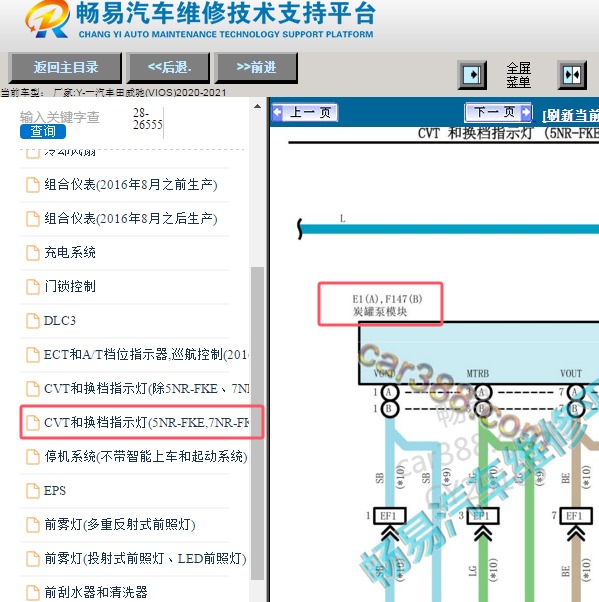Click the double-arrow collapse panel icon

572,74
